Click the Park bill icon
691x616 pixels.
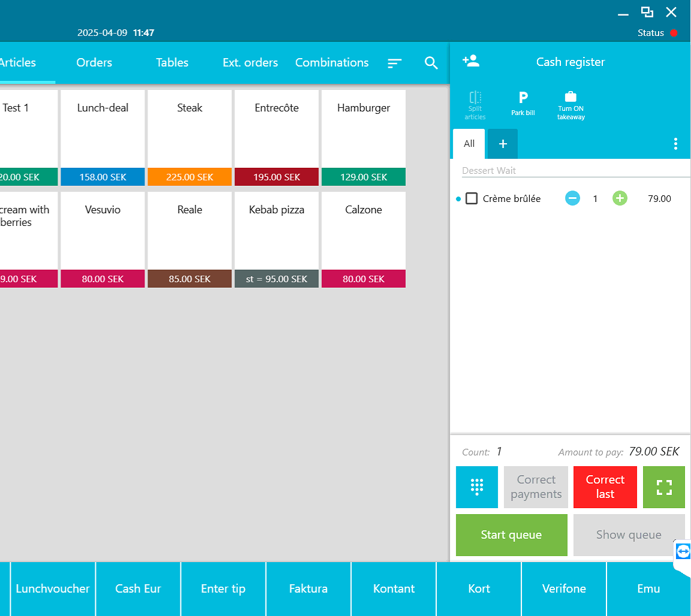523,103
